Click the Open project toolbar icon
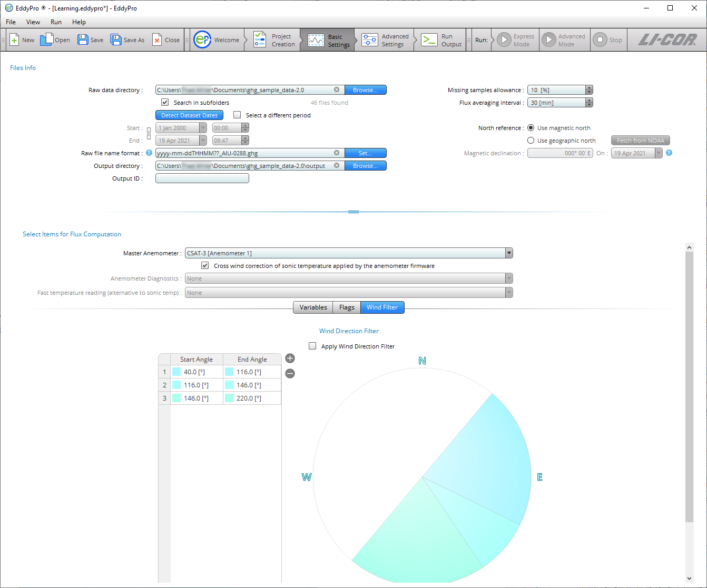Viewport: 707px width, 588px height. [55, 40]
